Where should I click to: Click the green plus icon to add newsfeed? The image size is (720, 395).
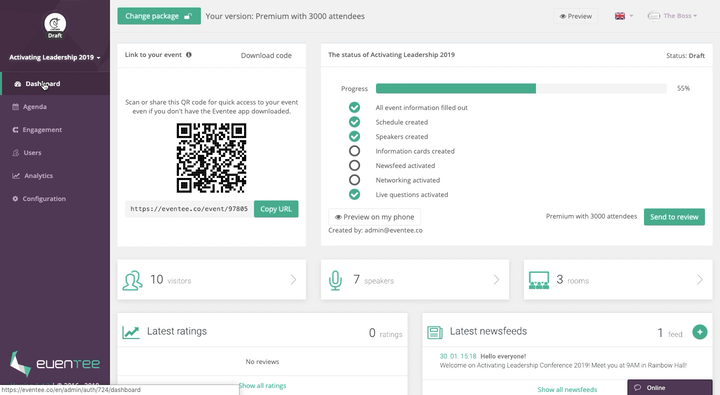[700, 332]
